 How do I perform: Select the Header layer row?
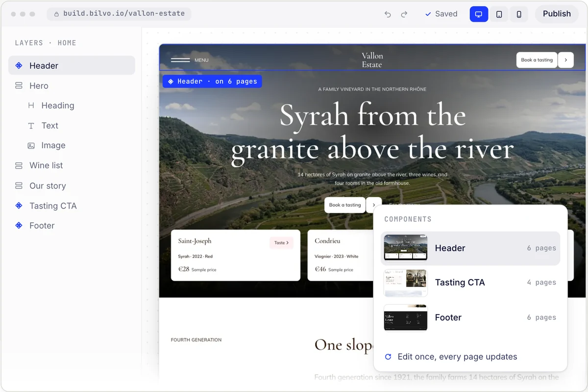[x=72, y=65]
